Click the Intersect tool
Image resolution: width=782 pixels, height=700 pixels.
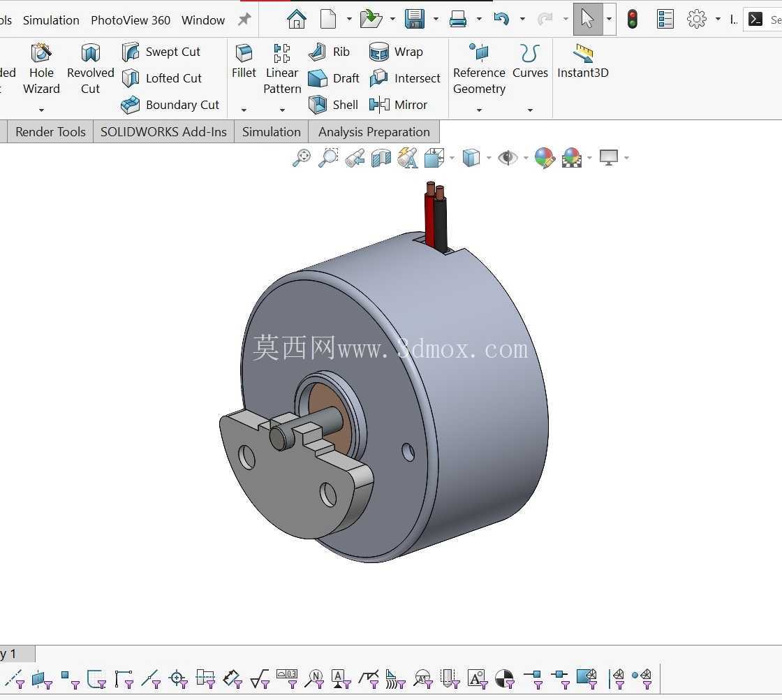click(x=404, y=78)
